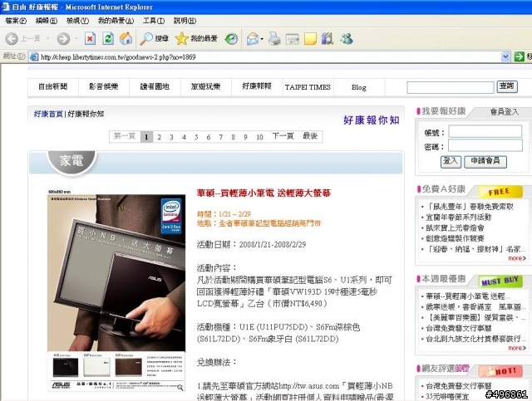Click the 申請會員 button

[485, 161]
